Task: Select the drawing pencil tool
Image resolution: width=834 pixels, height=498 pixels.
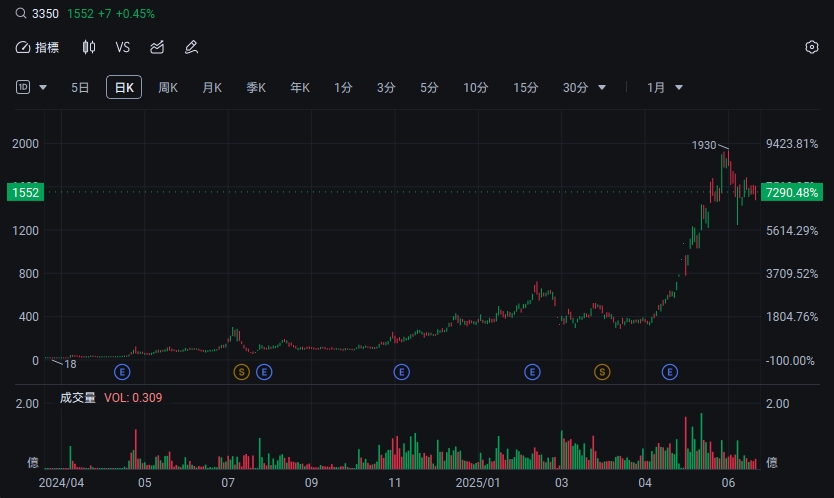Action: click(191, 47)
